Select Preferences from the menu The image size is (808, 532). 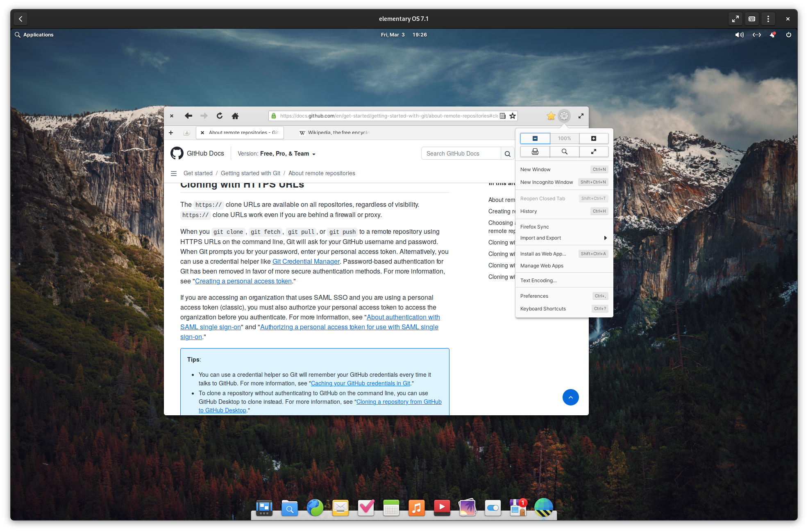(534, 296)
